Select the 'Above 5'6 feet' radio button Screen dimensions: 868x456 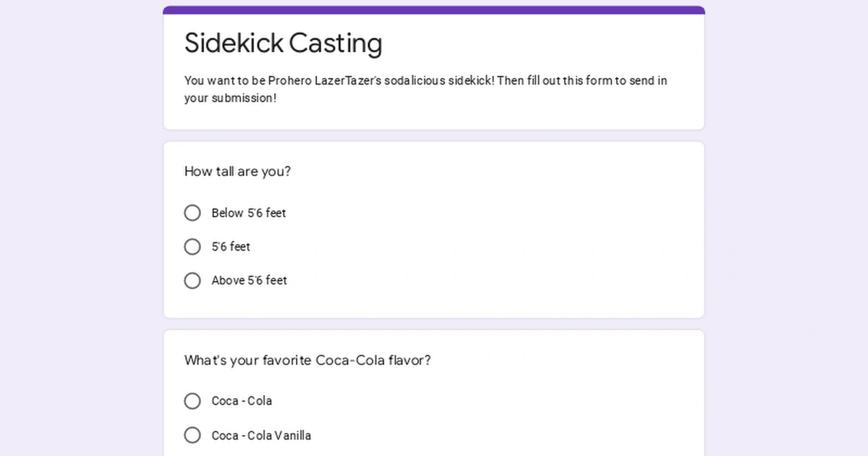pos(192,280)
